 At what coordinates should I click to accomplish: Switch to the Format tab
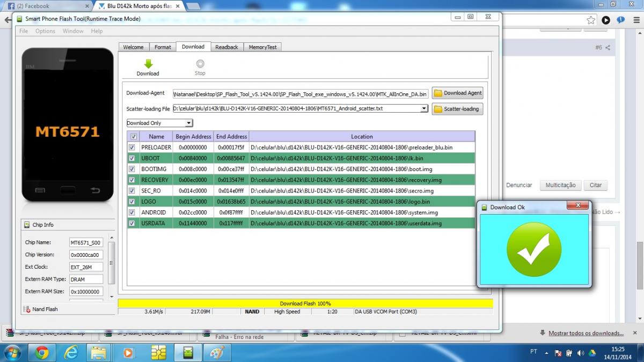[163, 47]
